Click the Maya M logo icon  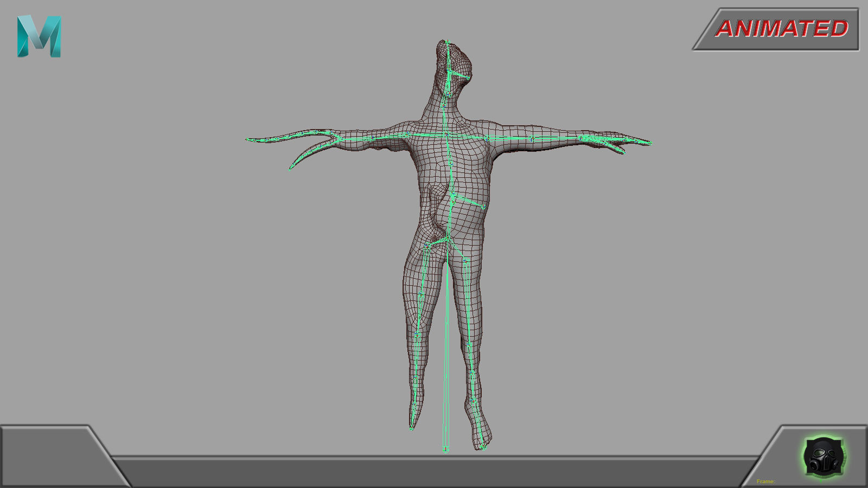pos(39,36)
